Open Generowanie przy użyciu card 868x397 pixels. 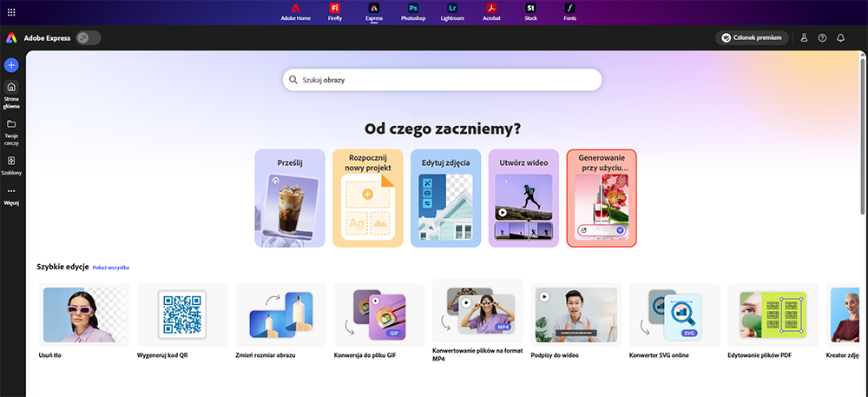pyautogui.click(x=602, y=198)
